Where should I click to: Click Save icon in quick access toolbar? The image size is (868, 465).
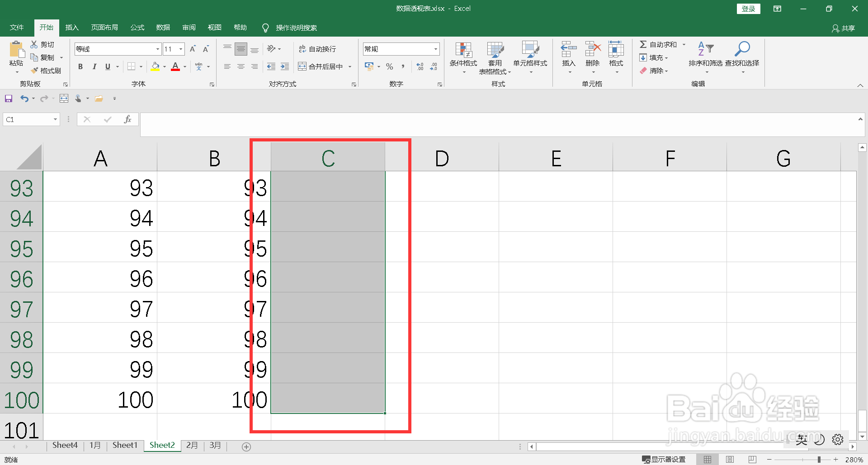coord(9,99)
